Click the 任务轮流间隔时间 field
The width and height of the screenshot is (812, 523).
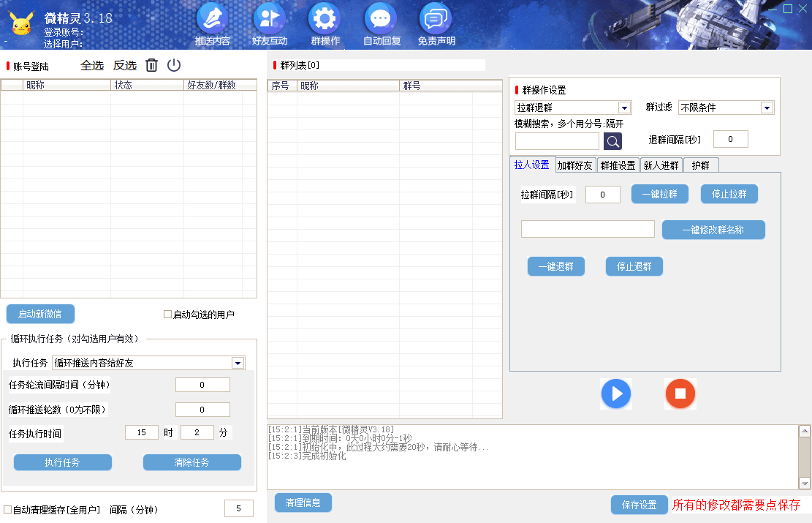click(202, 385)
